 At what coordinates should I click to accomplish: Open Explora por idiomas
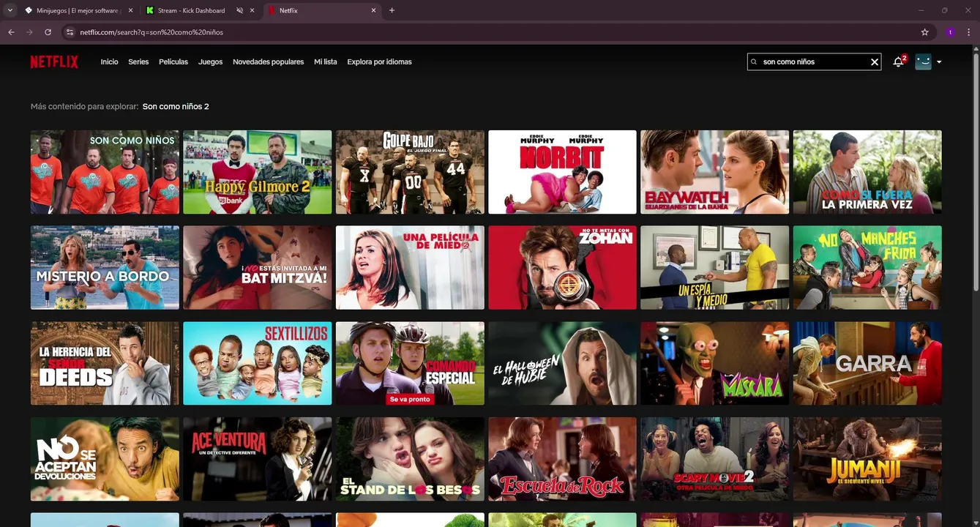click(379, 62)
